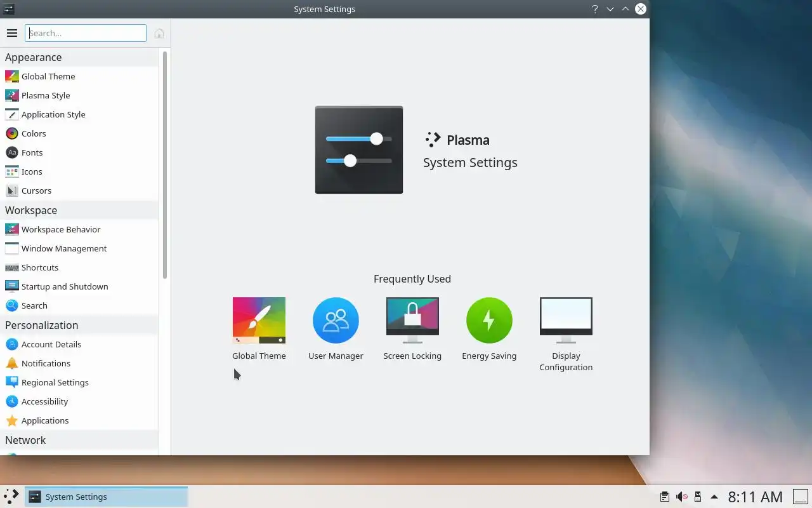Open the window menu icon in title bar
812x508 pixels.
(9, 9)
